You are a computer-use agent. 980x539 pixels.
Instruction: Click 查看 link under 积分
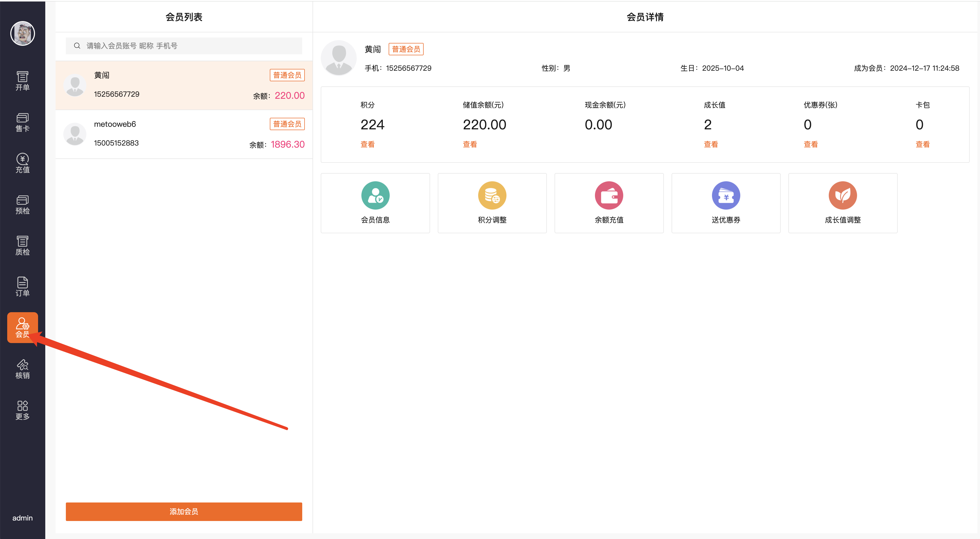pyautogui.click(x=368, y=144)
